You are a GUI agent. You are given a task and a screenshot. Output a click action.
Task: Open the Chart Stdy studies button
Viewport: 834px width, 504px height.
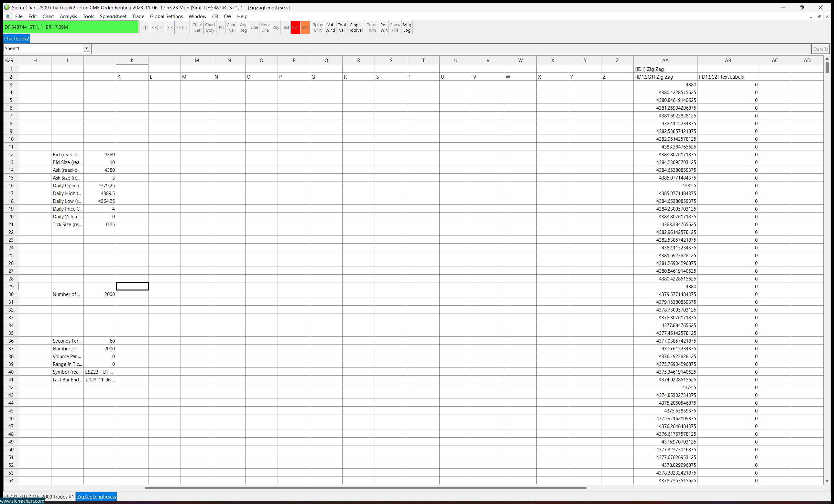(x=210, y=27)
